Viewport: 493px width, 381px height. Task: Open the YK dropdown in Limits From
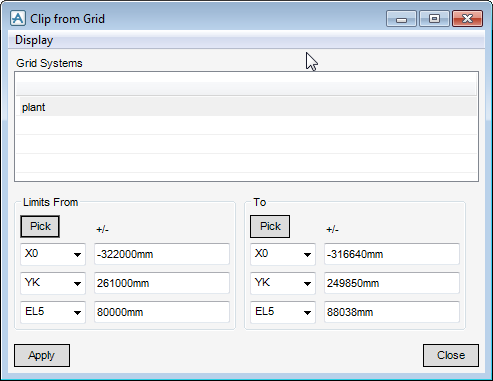coord(53,283)
